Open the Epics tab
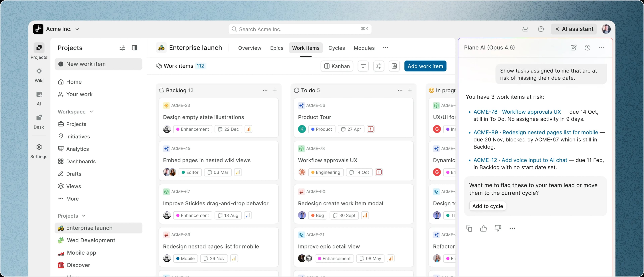The height and width of the screenshot is (277, 644). pos(277,48)
